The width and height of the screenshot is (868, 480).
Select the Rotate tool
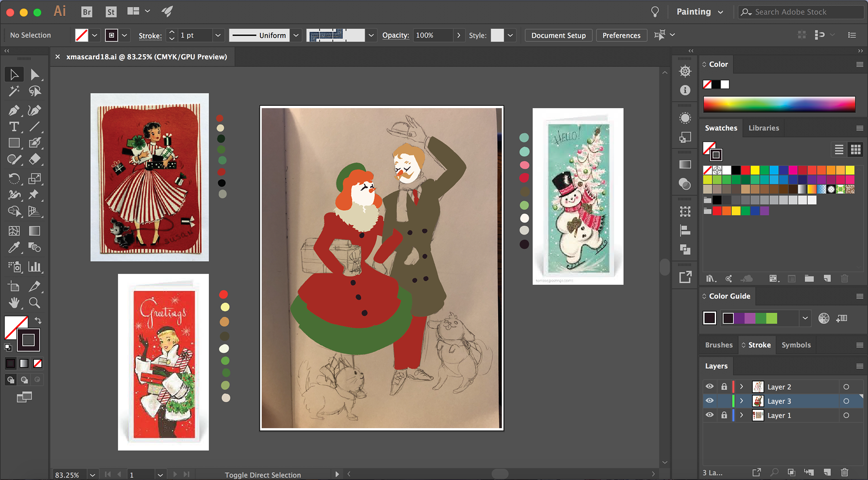coord(14,179)
